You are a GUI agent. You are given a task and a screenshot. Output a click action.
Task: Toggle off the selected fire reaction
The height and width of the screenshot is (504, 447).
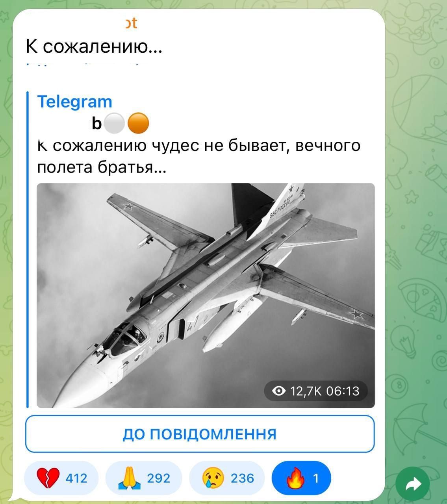click(x=301, y=478)
